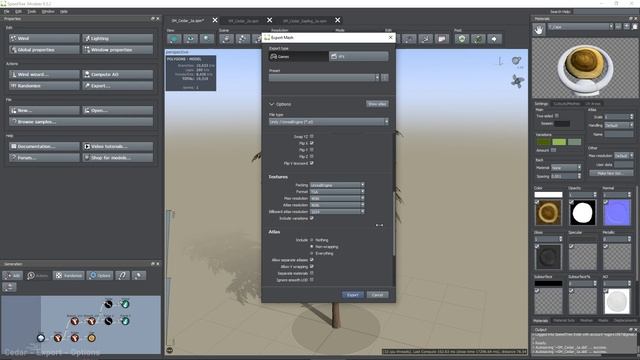Viewport: 640px width, 360px height.
Task: Select the tree root node in generation graph
Action: (41, 338)
